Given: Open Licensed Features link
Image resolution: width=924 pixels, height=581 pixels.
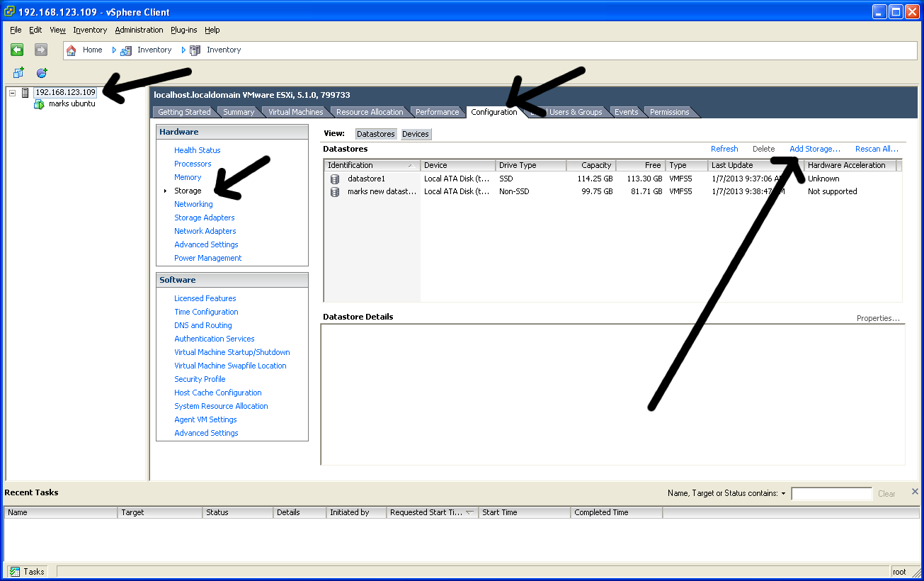Looking at the screenshot, I should click(x=205, y=298).
